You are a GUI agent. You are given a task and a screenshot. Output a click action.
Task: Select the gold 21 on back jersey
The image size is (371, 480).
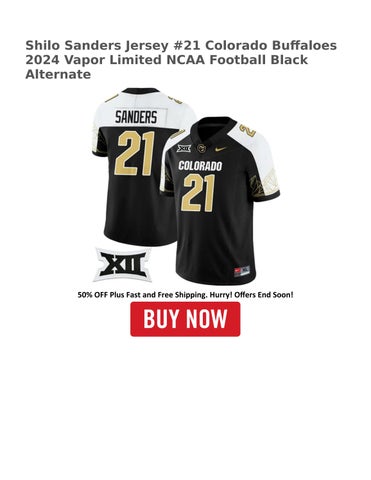point(136,153)
